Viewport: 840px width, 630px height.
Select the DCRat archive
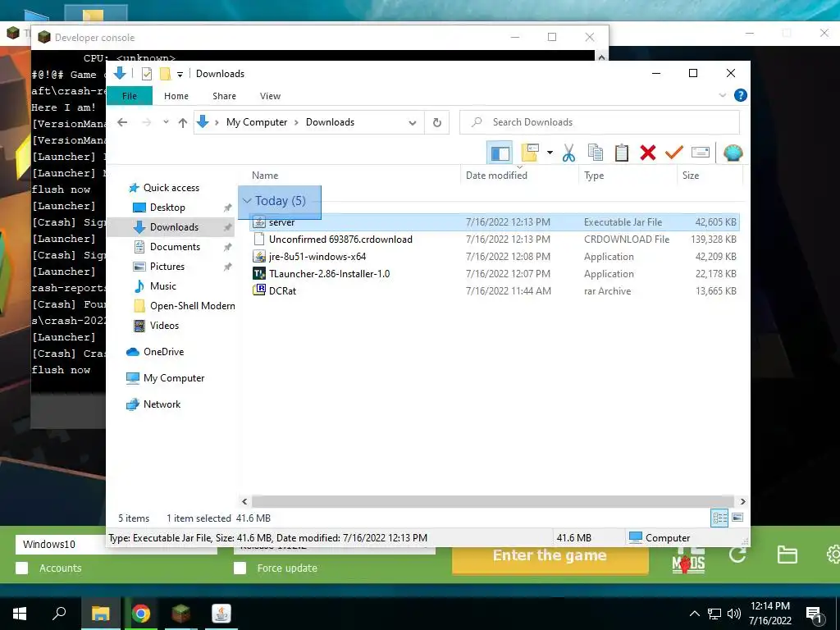(x=495, y=291)
